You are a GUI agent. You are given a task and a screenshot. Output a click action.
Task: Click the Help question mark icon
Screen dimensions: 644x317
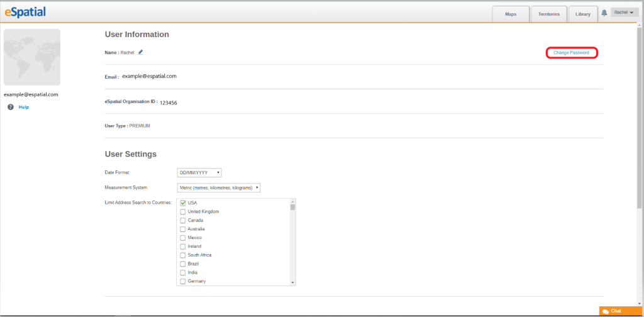[x=11, y=107]
